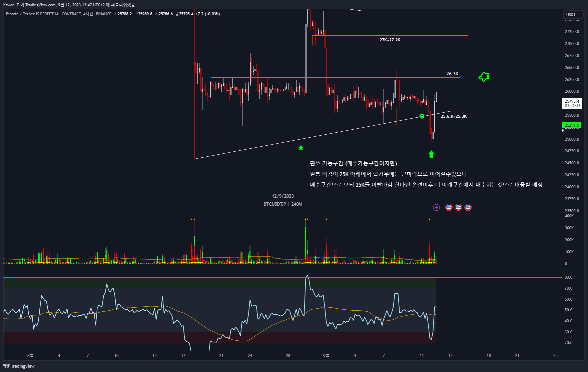Click the 8월 label on the time axis
The height and width of the screenshot is (372, 588).
(30, 355)
